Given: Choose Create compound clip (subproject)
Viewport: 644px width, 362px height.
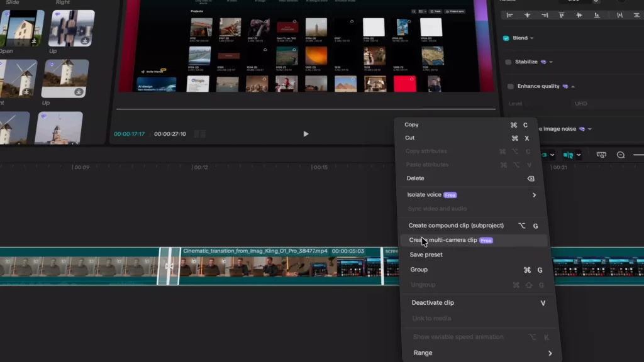Looking at the screenshot, I should click(456, 226).
